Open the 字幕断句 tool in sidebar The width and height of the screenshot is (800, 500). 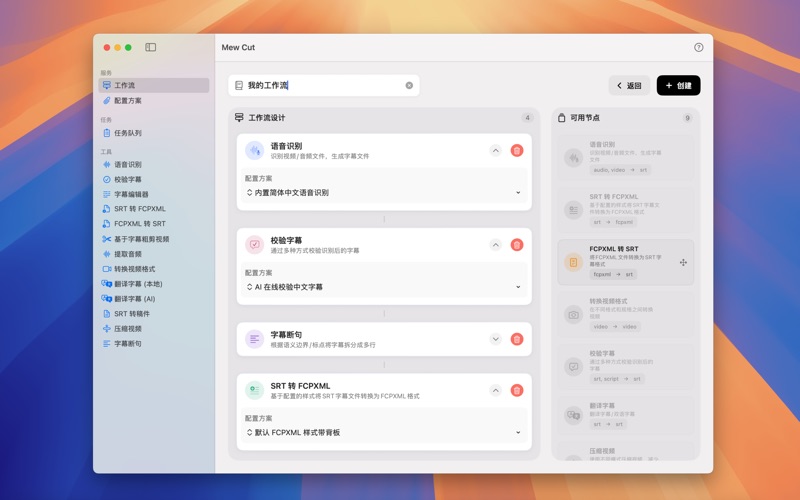[x=154, y=343]
